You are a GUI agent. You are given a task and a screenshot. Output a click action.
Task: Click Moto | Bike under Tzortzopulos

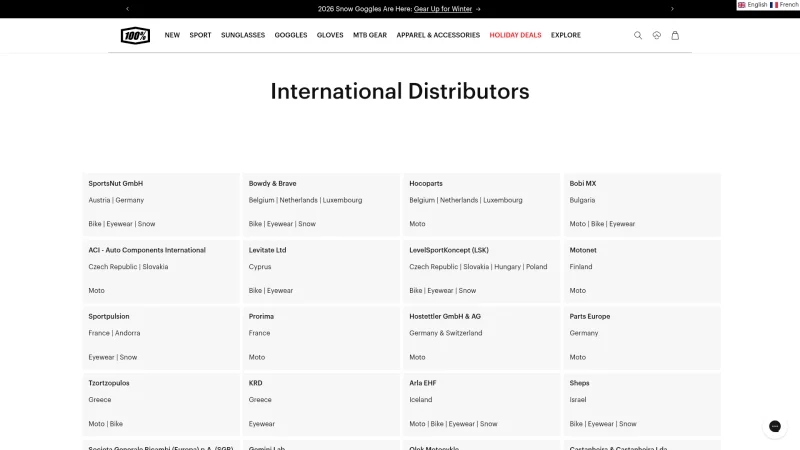[x=106, y=423]
